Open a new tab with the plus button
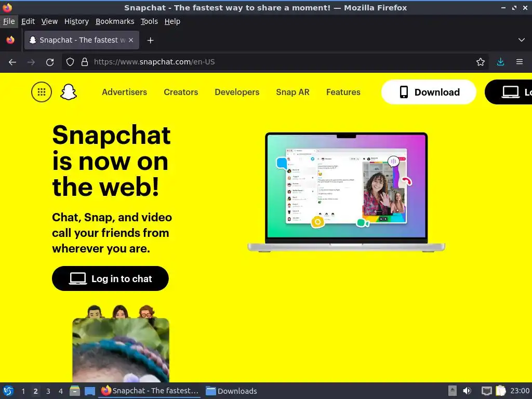 pyautogui.click(x=150, y=41)
